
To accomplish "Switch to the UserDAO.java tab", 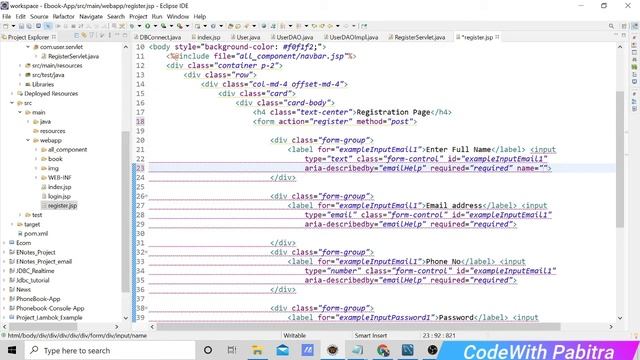I will (292, 37).
